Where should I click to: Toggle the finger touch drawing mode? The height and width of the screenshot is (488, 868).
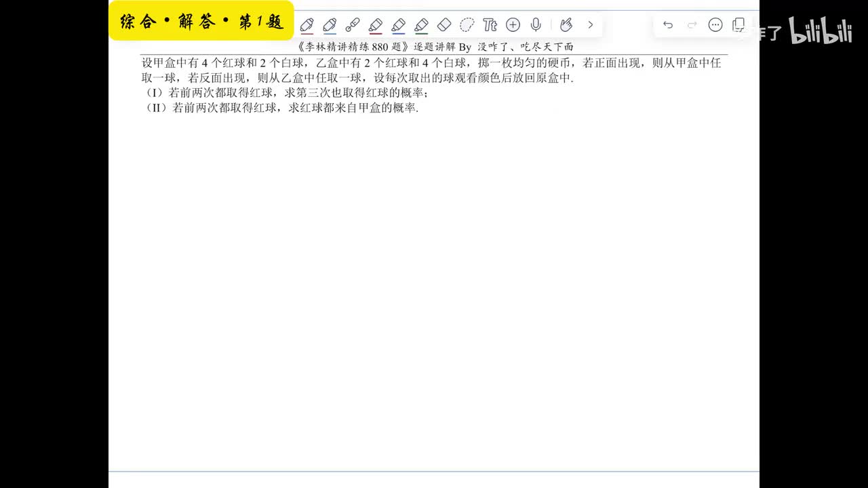point(566,25)
